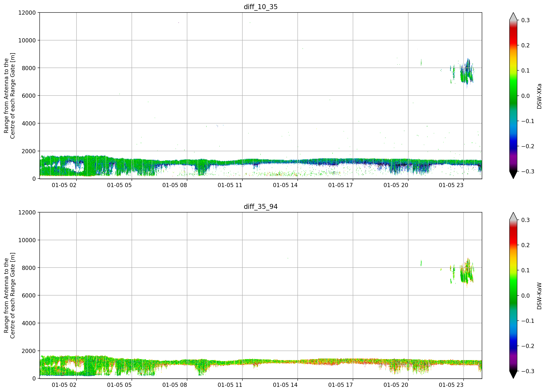Click the gray upper arrow of DSW-KaW colorbar

click(513, 216)
